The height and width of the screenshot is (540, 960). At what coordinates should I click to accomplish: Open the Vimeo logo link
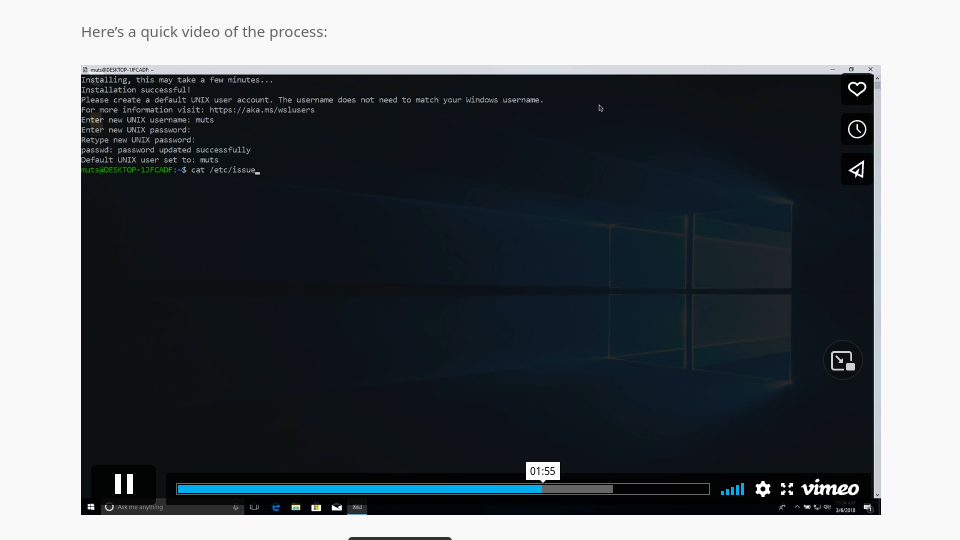click(830, 489)
